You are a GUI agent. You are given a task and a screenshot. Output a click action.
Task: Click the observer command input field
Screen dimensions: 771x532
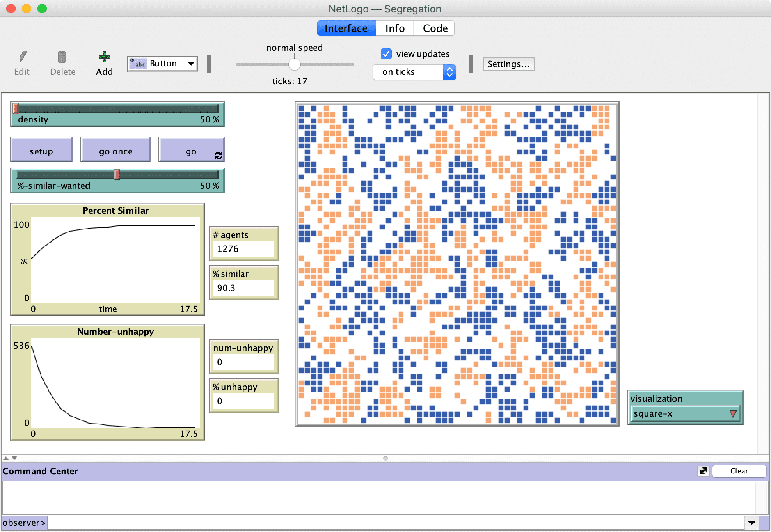395,523
